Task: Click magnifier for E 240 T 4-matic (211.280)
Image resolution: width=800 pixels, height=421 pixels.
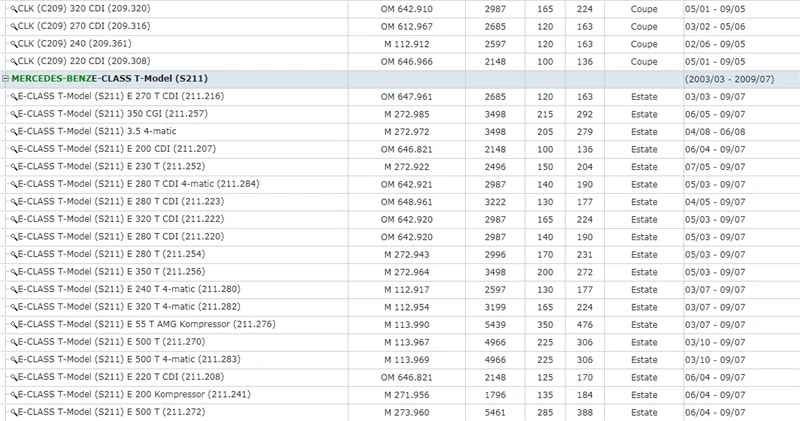Action: pos(14,290)
